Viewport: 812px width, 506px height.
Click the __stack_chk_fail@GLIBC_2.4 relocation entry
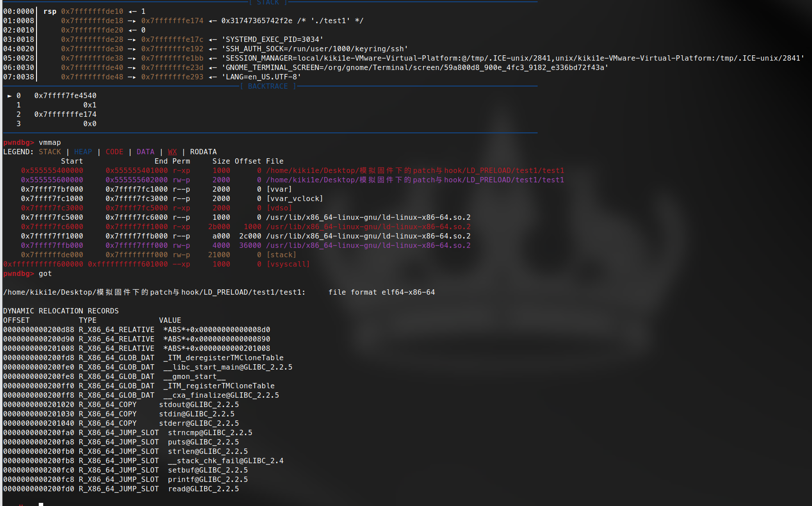pyautogui.click(x=225, y=461)
